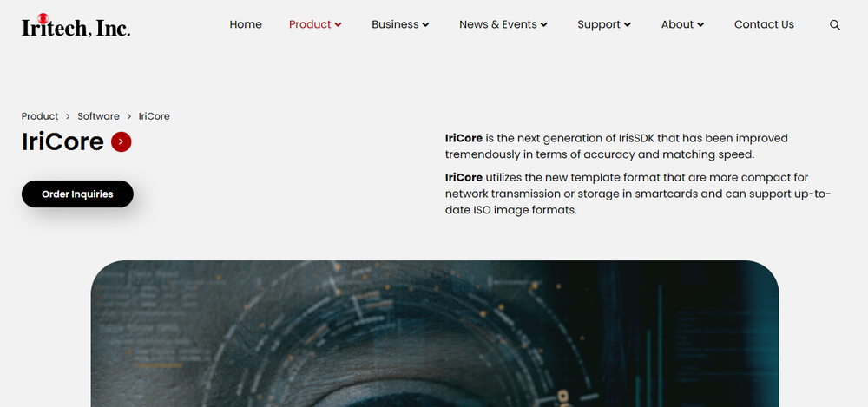Expand the Support dropdown chevron
Screen dimensions: 868x407
point(628,25)
